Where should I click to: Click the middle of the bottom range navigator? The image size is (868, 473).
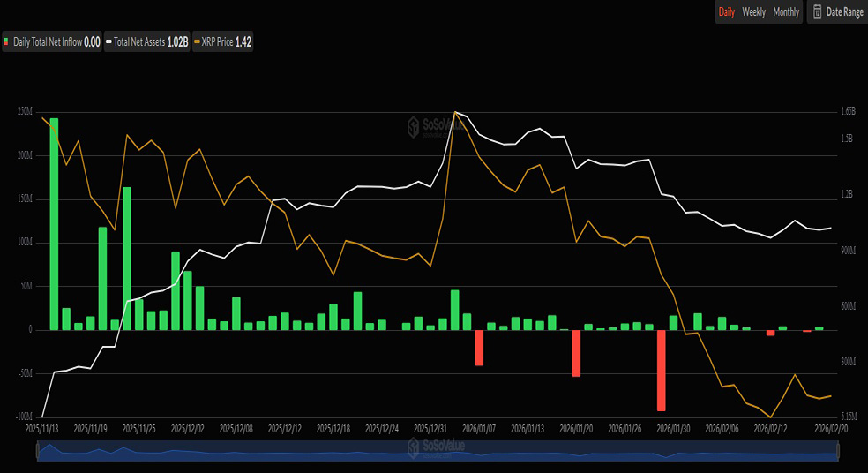438,451
